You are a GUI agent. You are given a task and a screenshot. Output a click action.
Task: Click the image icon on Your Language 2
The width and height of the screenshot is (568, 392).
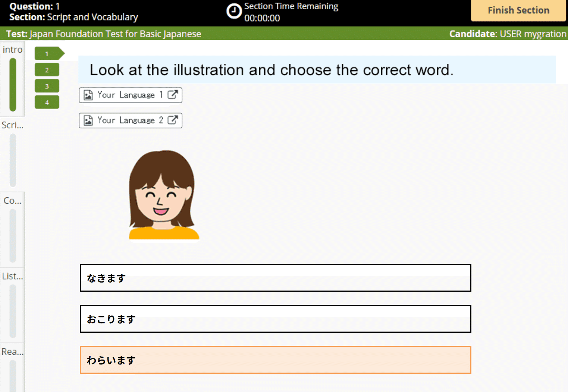tap(88, 120)
